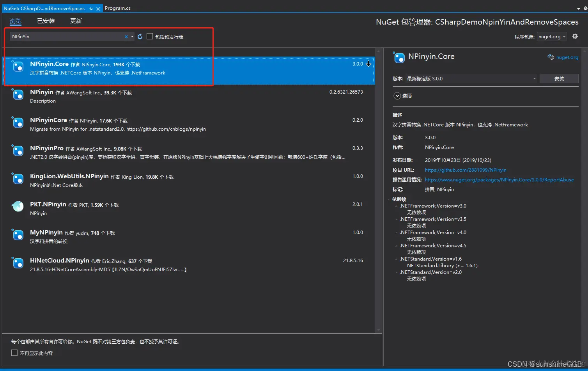This screenshot has width=588, height=371.
Task: Select the NPinyinCore by NPinyin title
Action: 48,120
